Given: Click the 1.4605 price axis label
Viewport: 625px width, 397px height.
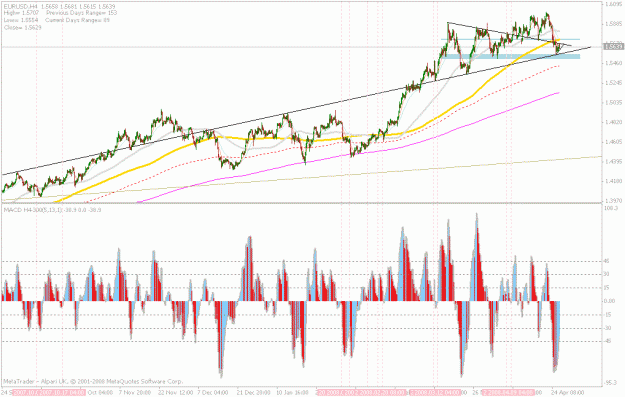Looking at the screenshot, I should [x=613, y=142].
